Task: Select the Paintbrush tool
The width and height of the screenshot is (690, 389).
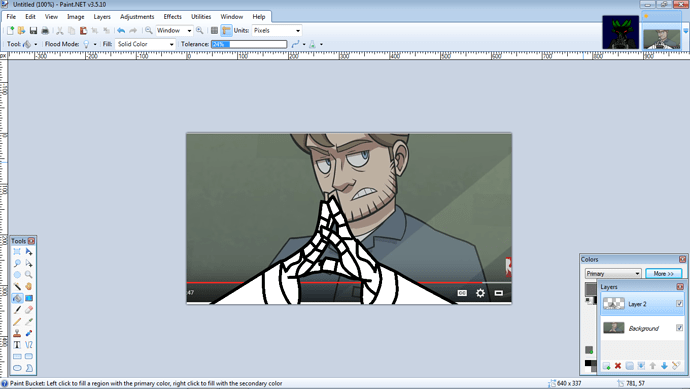Action: pos(17,310)
